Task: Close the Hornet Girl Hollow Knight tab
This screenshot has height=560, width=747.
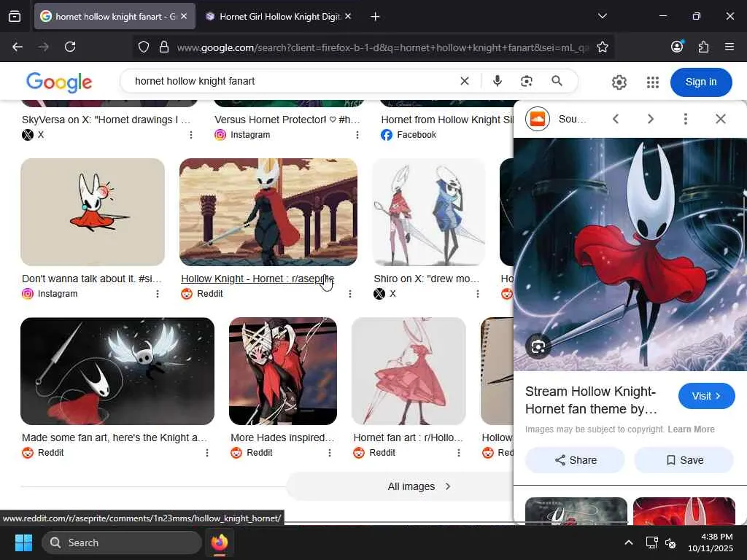Action: (x=348, y=16)
